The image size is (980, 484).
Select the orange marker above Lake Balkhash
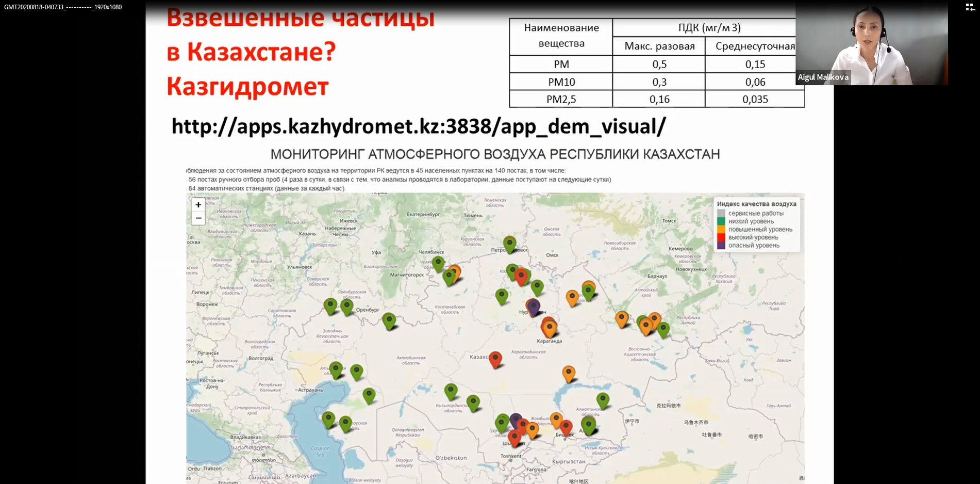[x=568, y=373]
